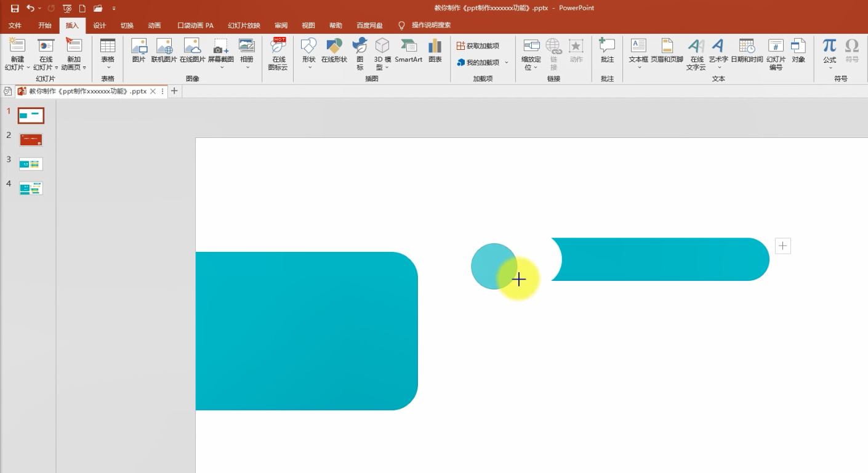Insert an icon with 图标 button
The height and width of the screenshot is (473, 868).
360,54
